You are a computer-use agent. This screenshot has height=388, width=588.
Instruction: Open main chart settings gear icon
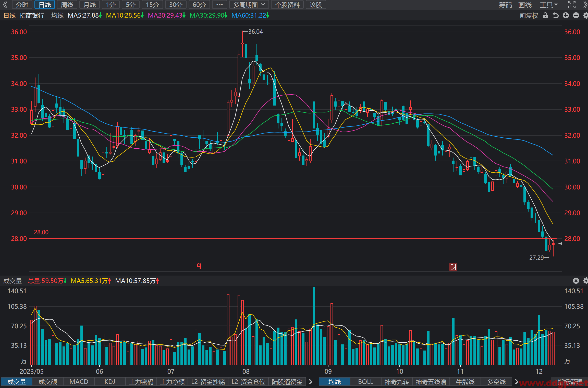pos(585,16)
